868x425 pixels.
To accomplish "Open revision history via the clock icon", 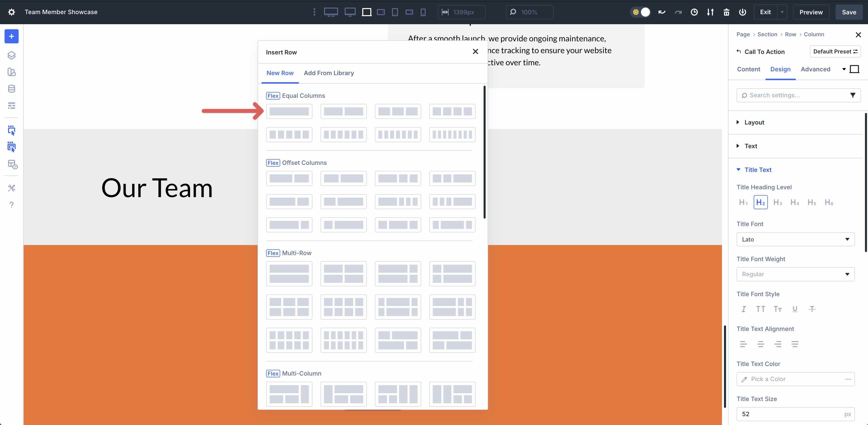I will coord(694,12).
